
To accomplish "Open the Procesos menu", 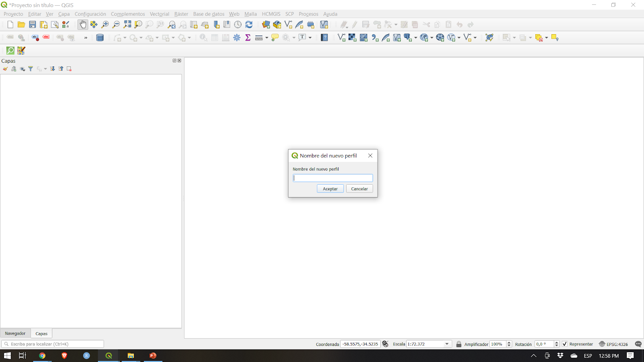I will click(308, 14).
